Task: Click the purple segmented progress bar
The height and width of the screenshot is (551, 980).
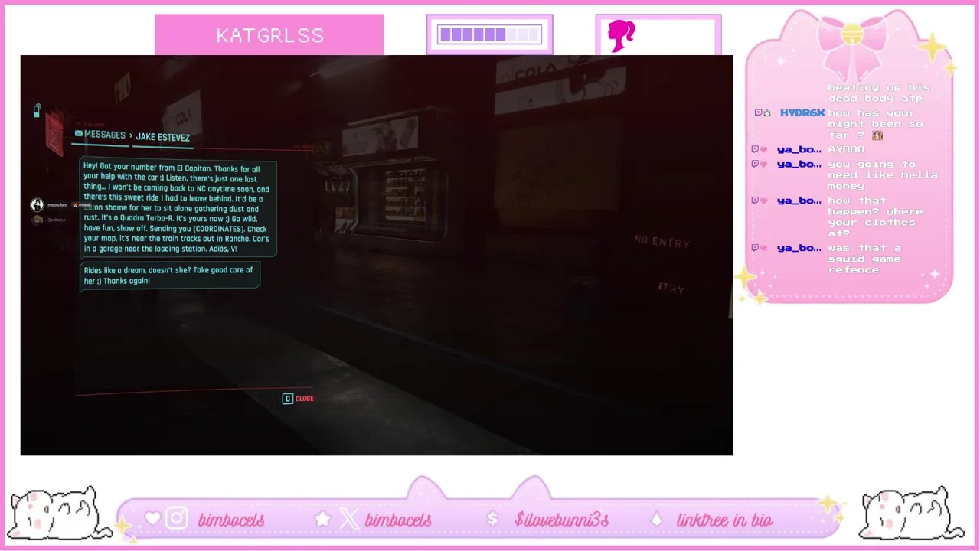Action: [490, 34]
